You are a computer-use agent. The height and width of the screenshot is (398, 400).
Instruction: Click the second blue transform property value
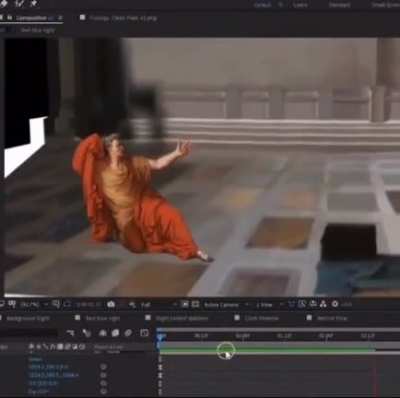tap(54, 375)
